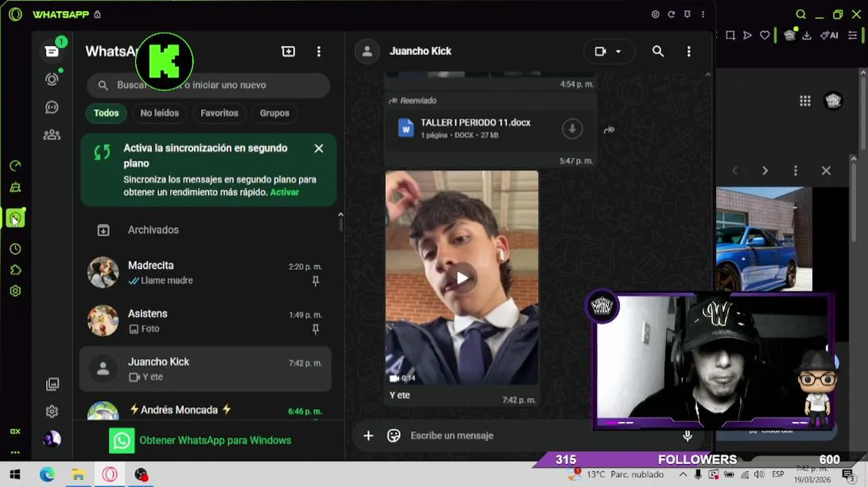
Task: Open History clock icon in Opera sidebar
Action: [x=15, y=249]
